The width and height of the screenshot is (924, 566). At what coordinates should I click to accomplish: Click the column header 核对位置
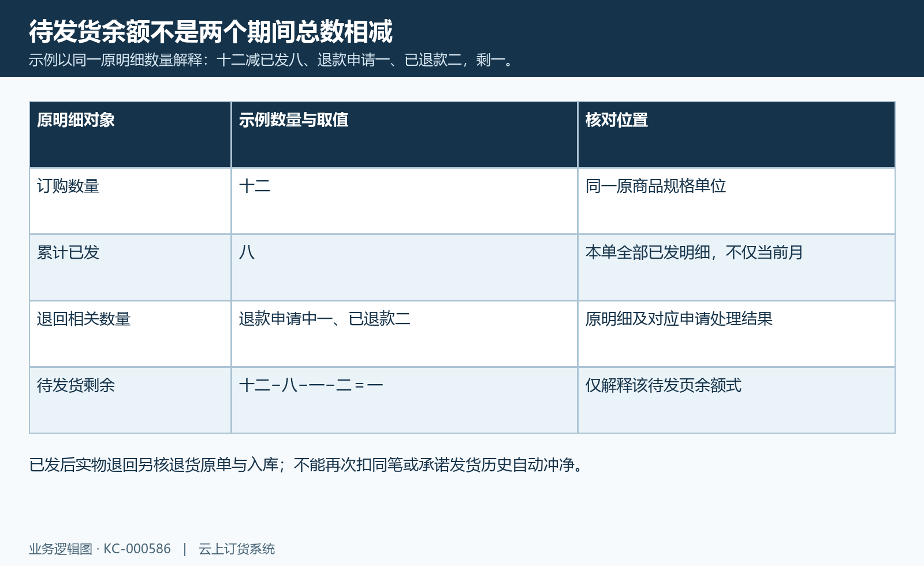(736, 135)
